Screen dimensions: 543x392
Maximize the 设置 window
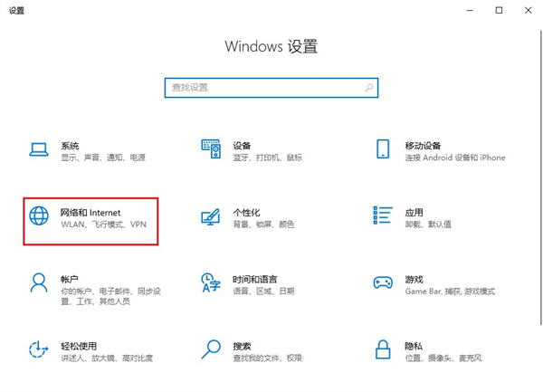pyautogui.click(x=499, y=10)
